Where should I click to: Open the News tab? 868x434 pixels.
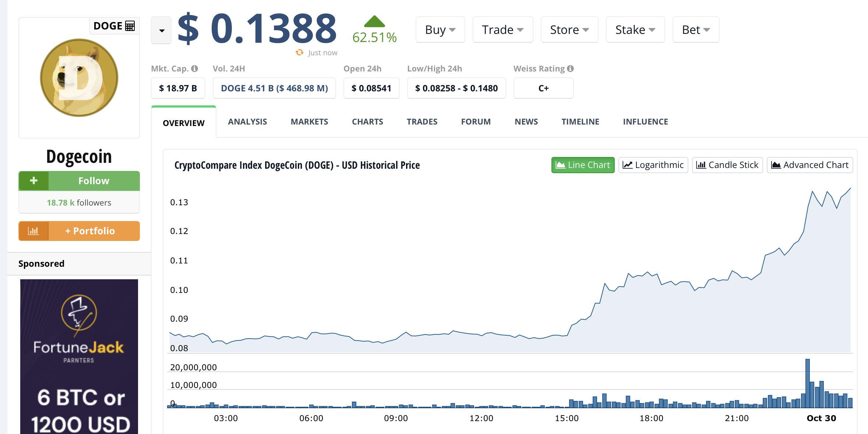click(x=526, y=122)
